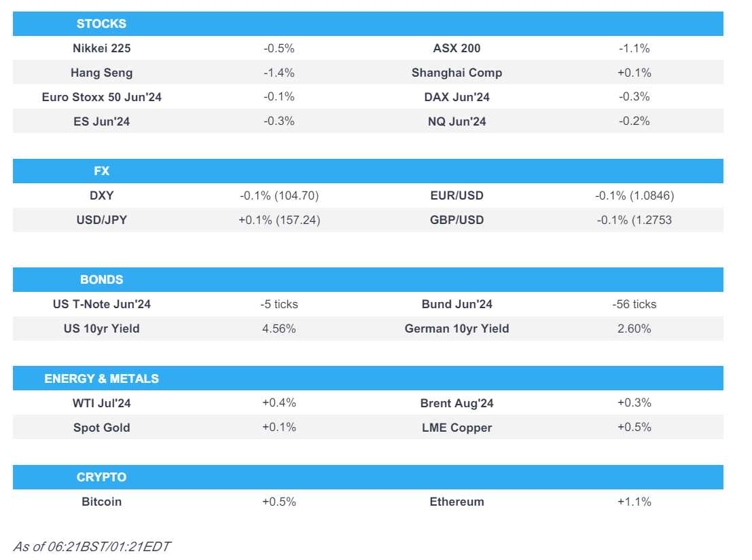Screen dimensions: 752x560
Task: Click the EUR/USD value -0.1% (1.0846)
Action: (634, 195)
